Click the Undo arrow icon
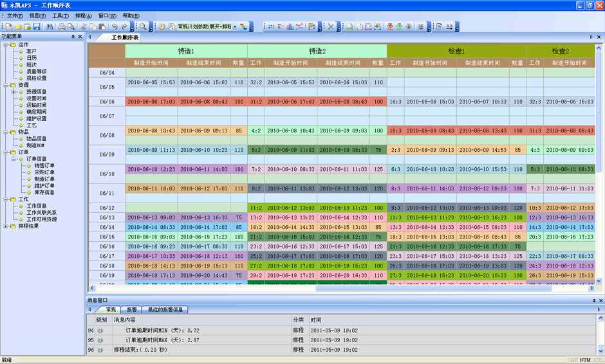605x364 pixels. coord(114,27)
